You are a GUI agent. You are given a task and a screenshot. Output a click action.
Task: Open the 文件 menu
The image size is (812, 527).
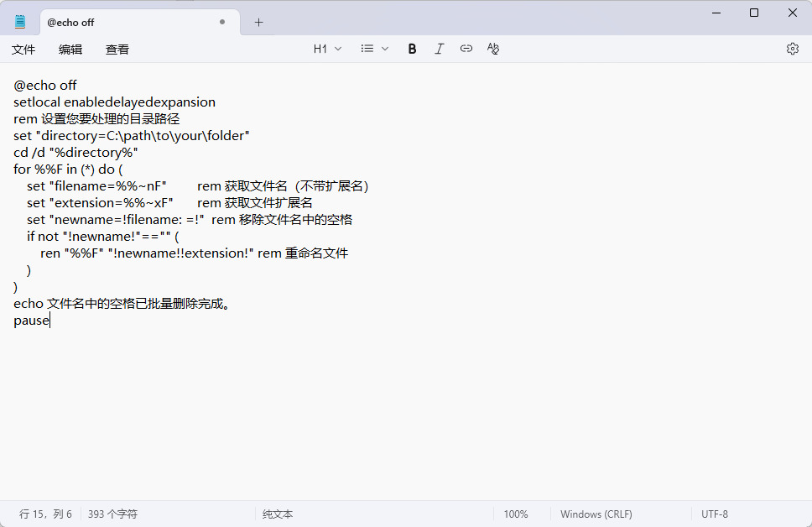point(23,50)
